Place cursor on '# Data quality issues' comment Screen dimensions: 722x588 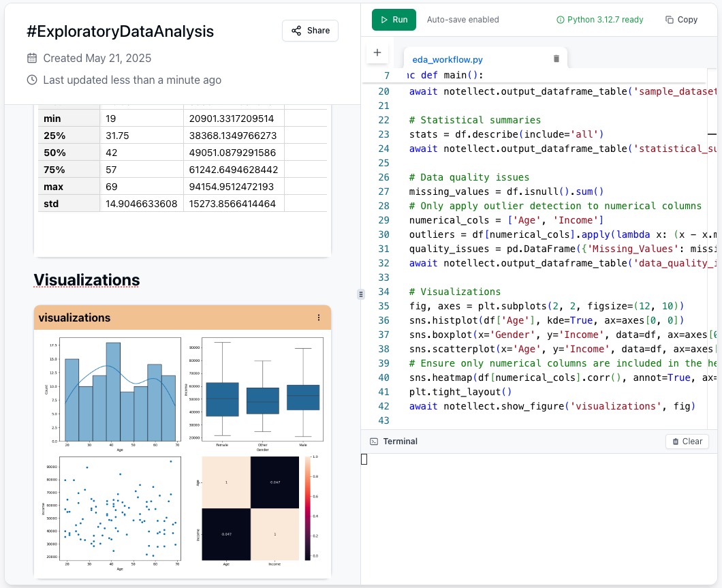click(469, 177)
